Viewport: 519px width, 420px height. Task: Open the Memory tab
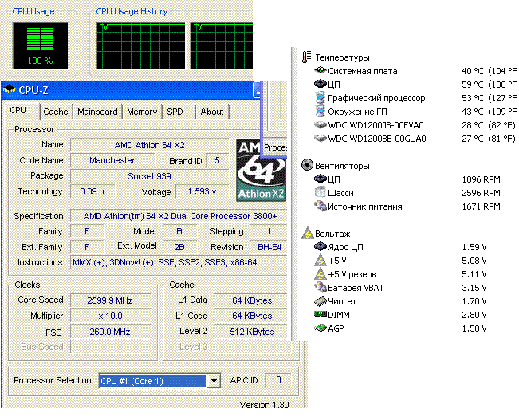click(142, 112)
